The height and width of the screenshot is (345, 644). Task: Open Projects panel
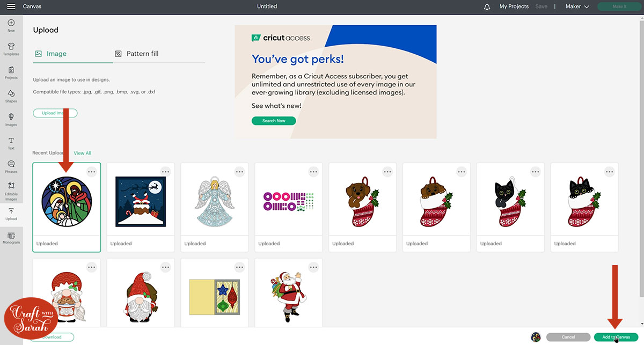[x=11, y=73]
